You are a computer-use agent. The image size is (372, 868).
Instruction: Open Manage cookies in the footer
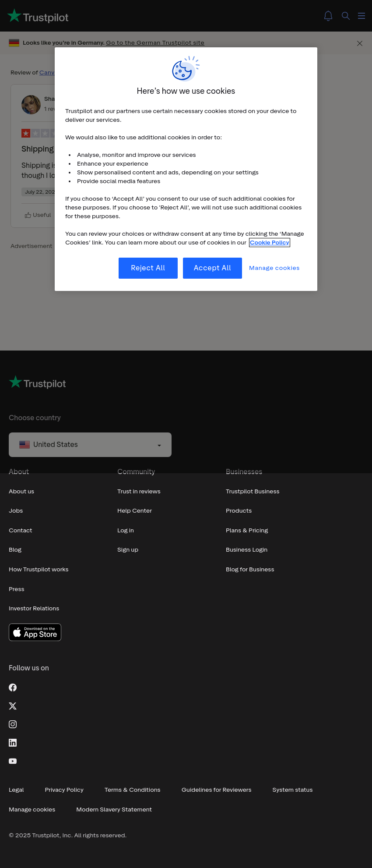pos(32,810)
